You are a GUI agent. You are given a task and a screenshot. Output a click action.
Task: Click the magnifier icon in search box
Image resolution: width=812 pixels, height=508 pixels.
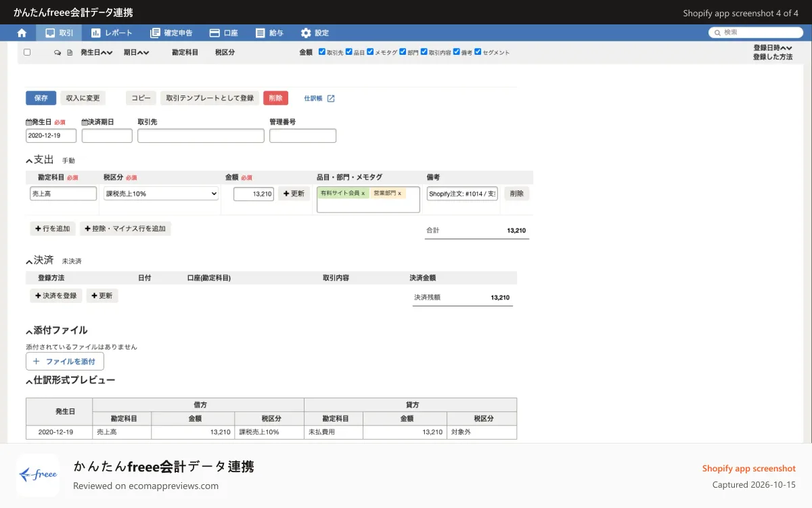click(x=717, y=33)
